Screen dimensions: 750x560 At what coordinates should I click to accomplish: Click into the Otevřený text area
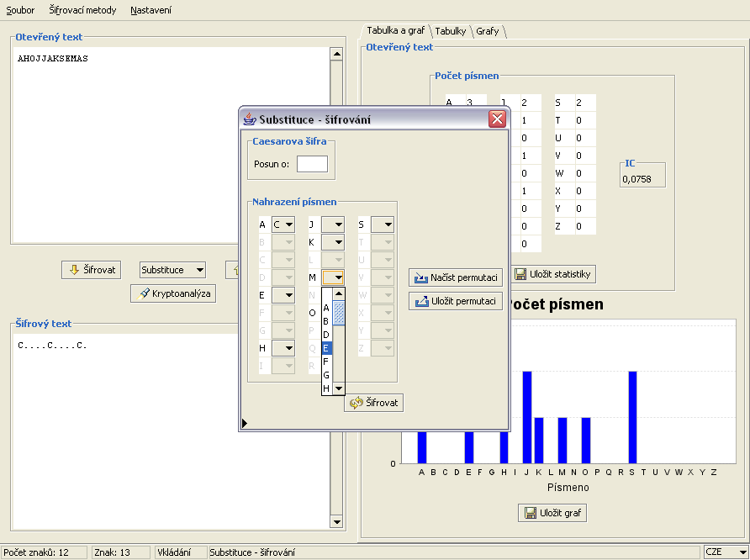[x=171, y=145]
